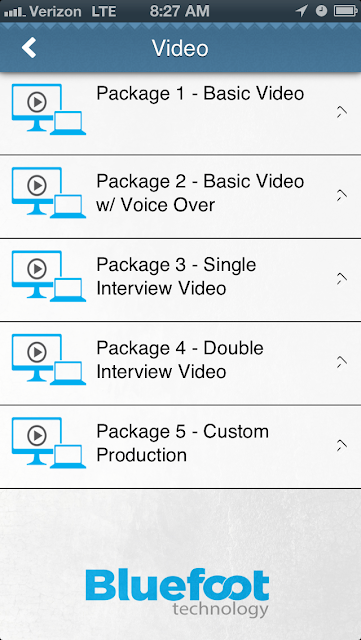This screenshot has height=640, width=361.
Task: Open Package 1 via its disclosure chevron
Action: coord(342,112)
